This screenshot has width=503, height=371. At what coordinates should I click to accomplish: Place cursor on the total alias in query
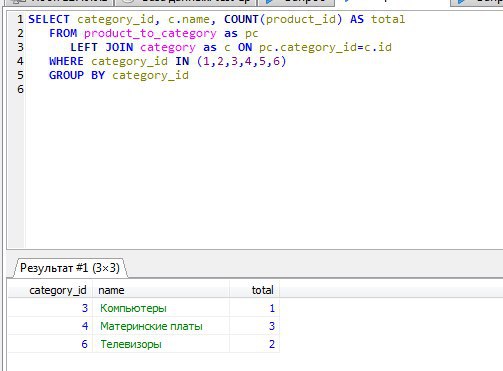tap(388, 19)
